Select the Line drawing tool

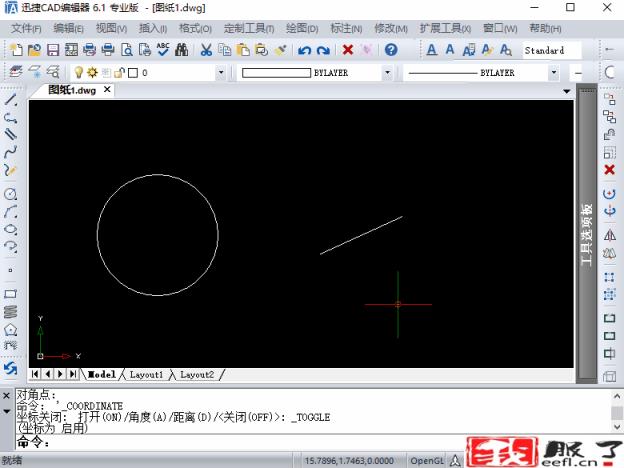click(11, 100)
